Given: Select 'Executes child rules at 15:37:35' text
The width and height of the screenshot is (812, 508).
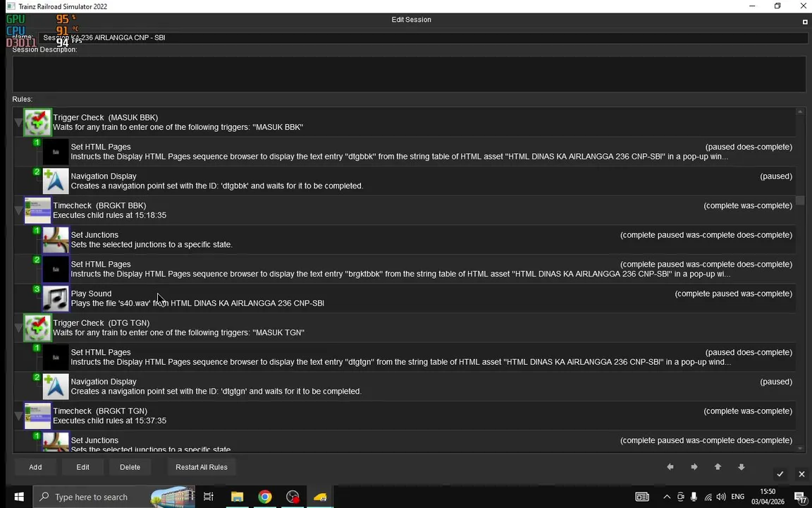Looking at the screenshot, I should [x=109, y=421].
